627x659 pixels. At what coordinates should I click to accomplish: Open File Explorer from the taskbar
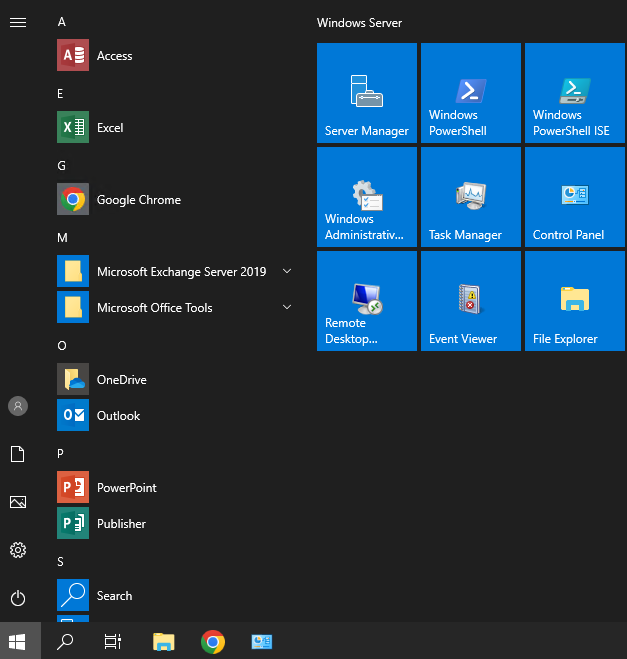163,642
